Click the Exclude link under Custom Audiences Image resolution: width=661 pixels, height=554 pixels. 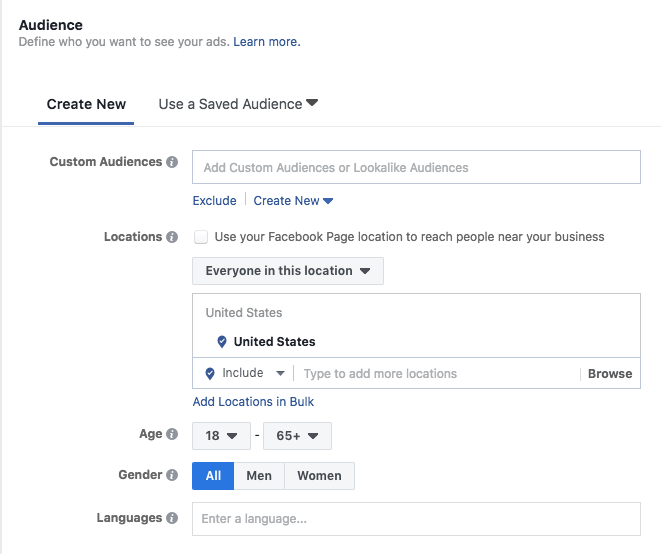point(214,201)
